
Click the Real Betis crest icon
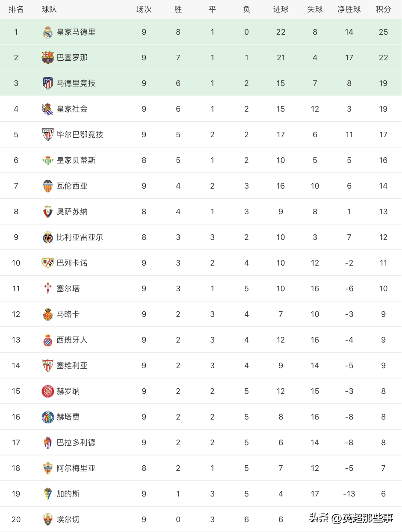(48, 160)
